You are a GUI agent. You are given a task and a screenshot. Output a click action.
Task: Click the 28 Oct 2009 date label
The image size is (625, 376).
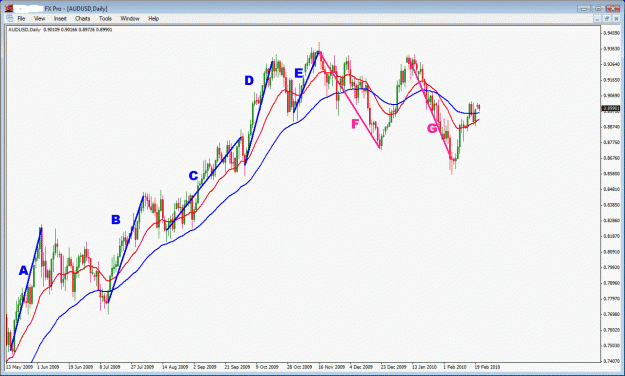[300, 367]
